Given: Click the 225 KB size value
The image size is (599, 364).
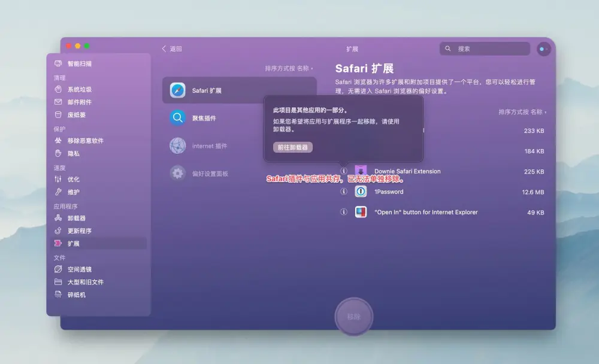Looking at the screenshot, I should click(534, 171).
